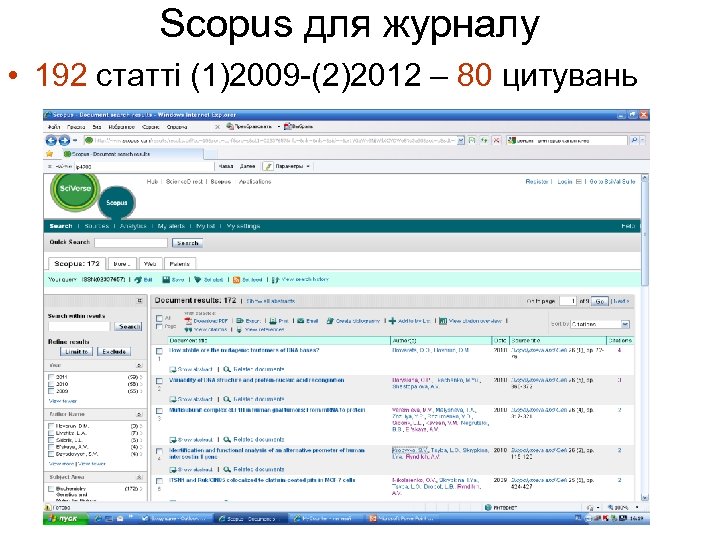Click the red Stop loading X icon
The height and width of the screenshot is (540, 720).
(x=496, y=141)
